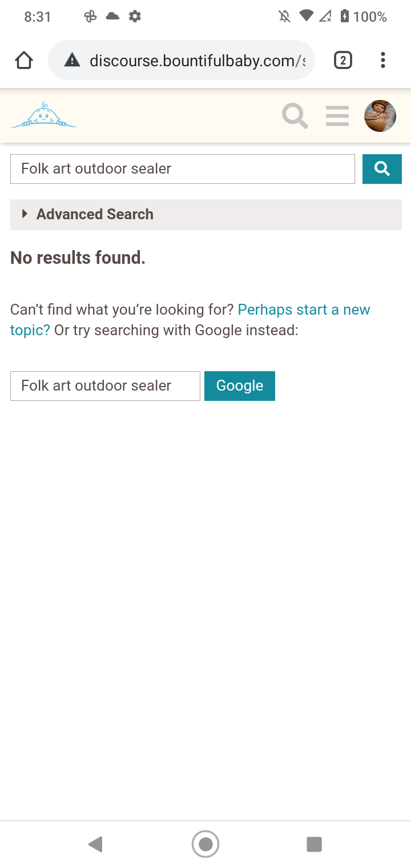This screenshot has height=868, width=411.
Task: Tap the browser home icon
Action: (24, 60)
